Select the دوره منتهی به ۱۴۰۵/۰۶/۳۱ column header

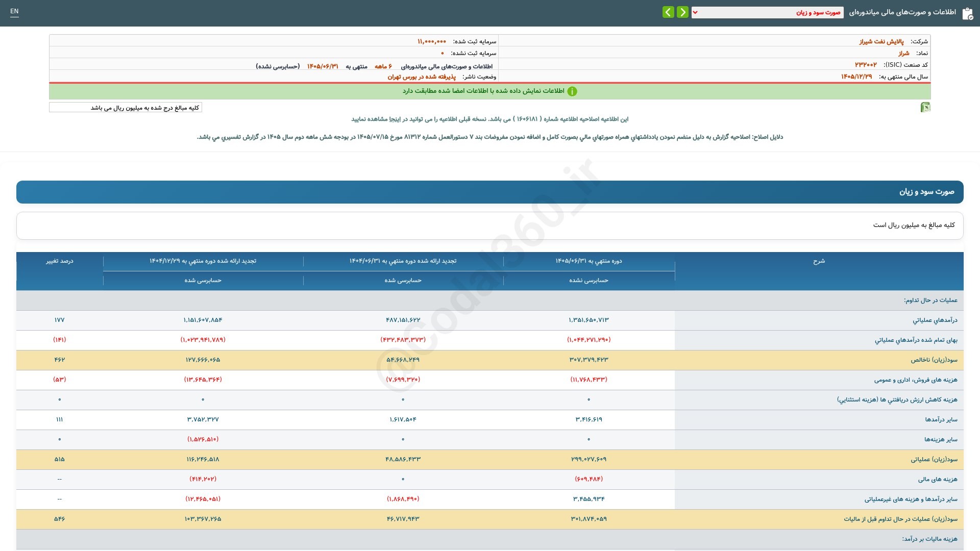pyautogui.click(x=589, y=261)
